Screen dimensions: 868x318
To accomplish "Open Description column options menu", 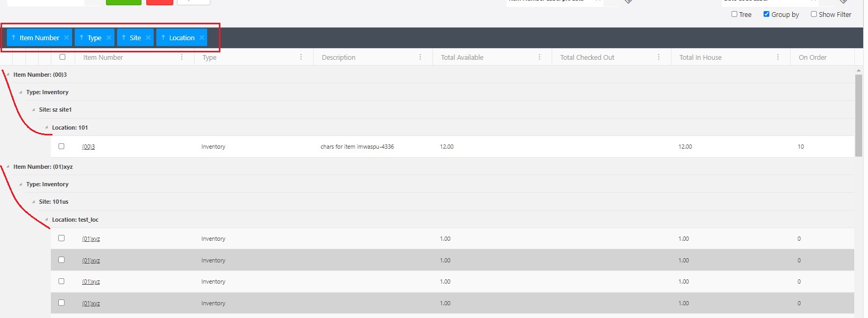I will tap(420, 57).
